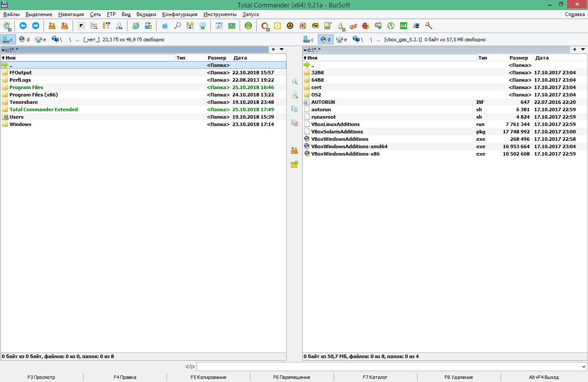Select VBoxWindowsAdditions-amd64 file in right panel

[349, 146]
